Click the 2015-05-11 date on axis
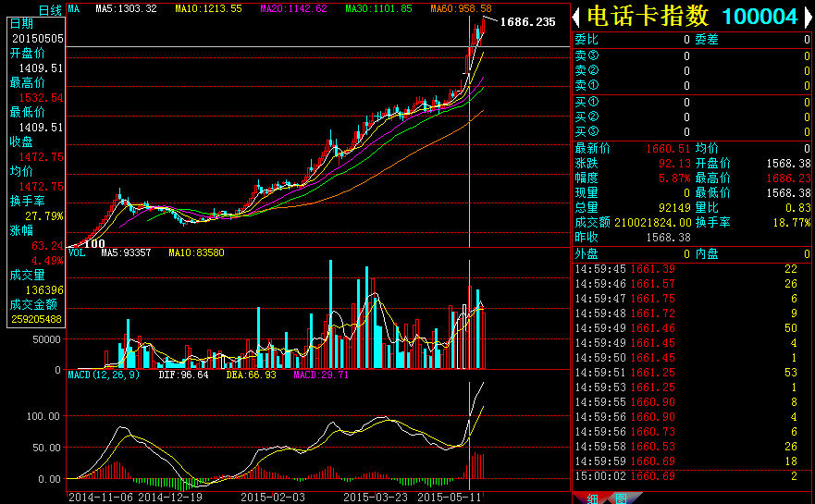 (450, 498)
